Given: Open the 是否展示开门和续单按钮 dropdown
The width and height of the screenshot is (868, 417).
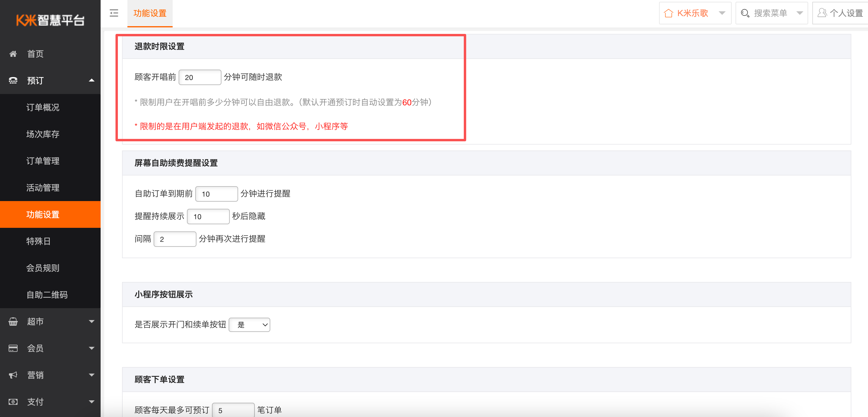Looking at the screenshot, I should (x=249, y=325).
